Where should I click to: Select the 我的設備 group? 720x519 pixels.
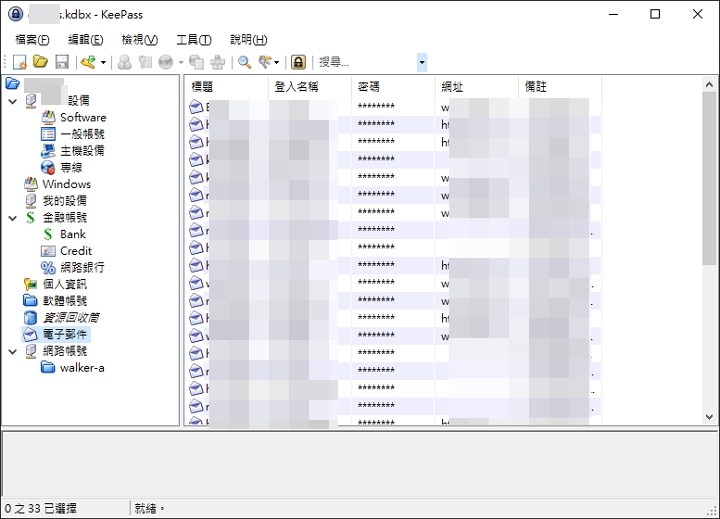tap(65, 201)
